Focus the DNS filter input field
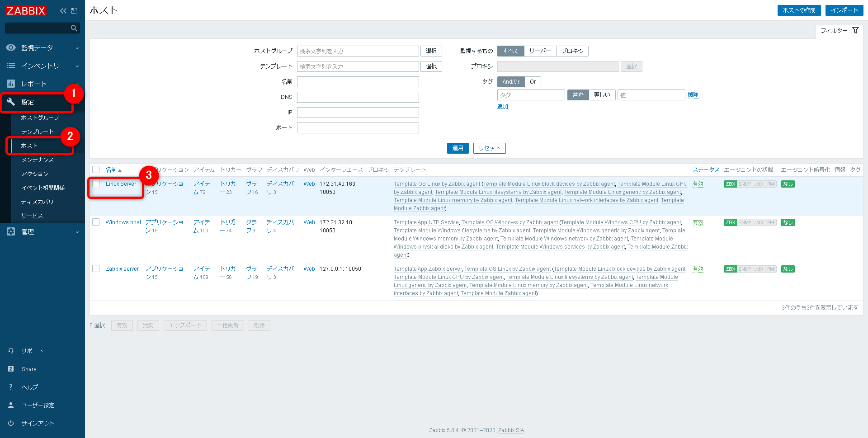The height and width of the screenshot is (438, 868). [x=358, y=97]
